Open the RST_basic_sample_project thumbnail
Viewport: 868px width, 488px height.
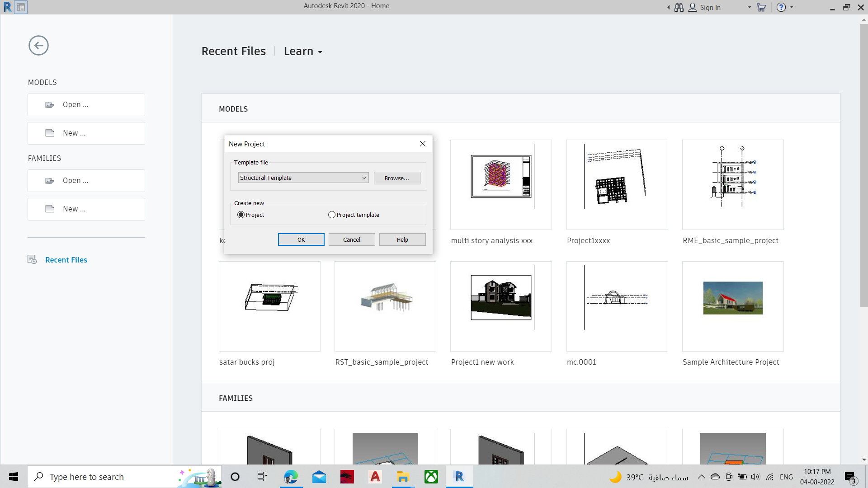(385, 306)
